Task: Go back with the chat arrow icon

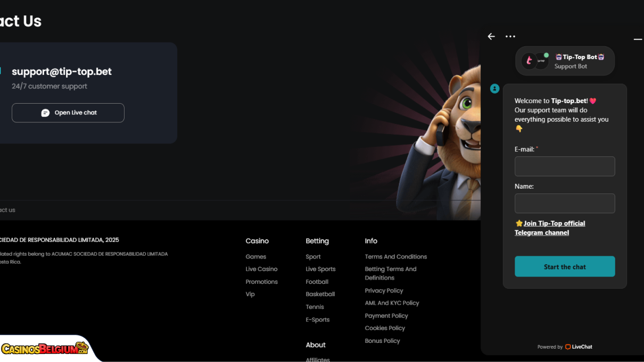Action: click(491, 37)
